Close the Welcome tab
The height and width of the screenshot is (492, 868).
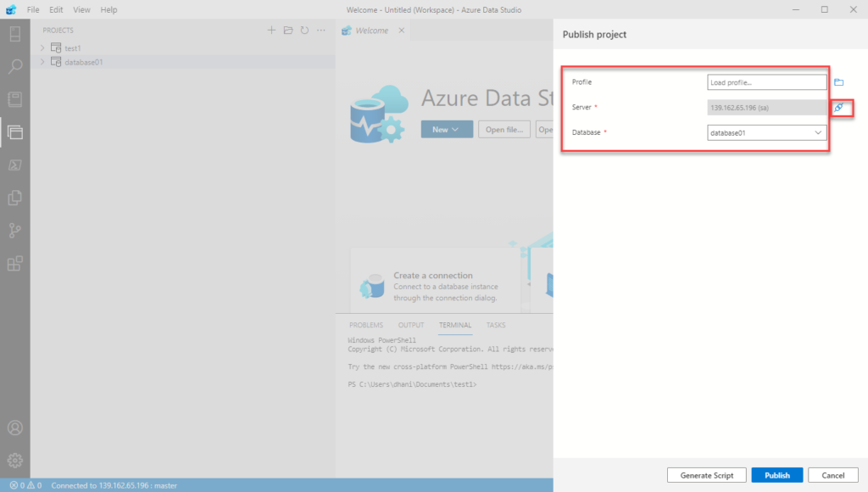(x=401, y=31)
